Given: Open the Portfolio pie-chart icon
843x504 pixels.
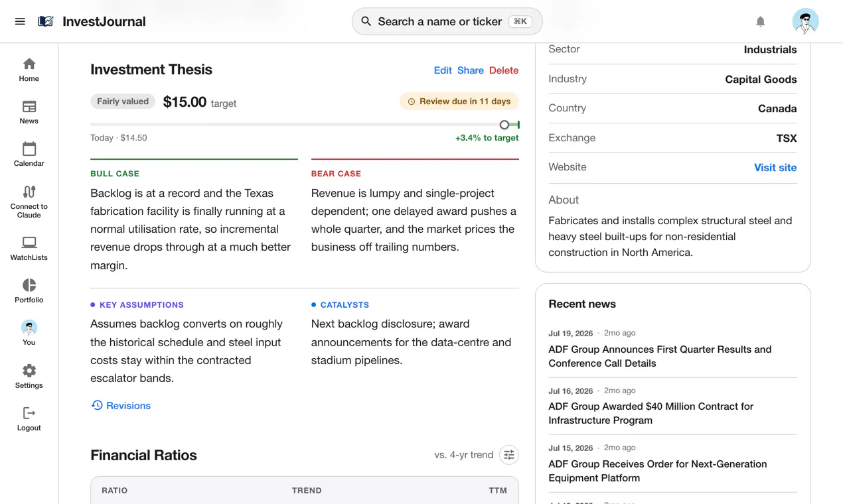Looking at the screenshot, I should [29, 285].
